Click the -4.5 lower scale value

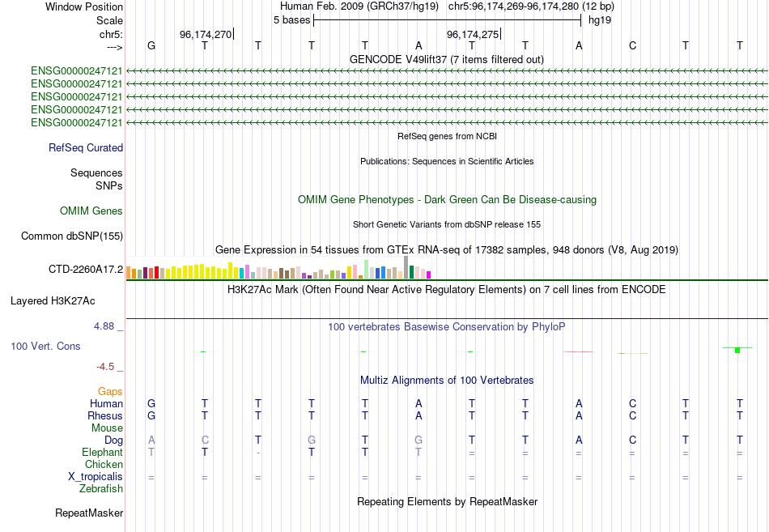[105, 367]
